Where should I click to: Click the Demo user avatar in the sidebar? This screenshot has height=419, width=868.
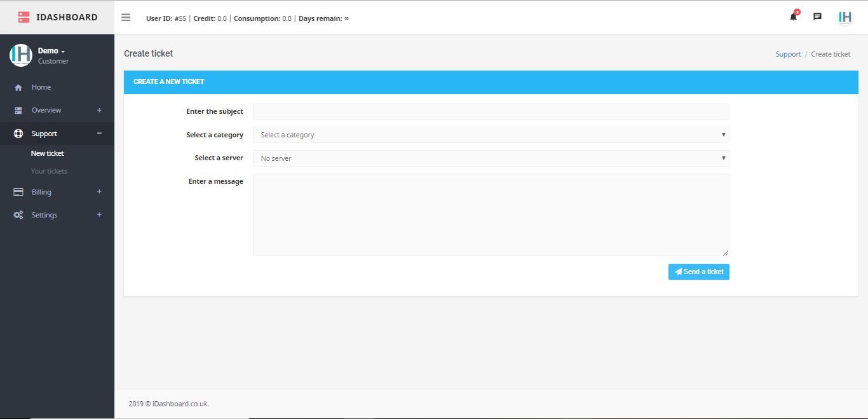pyautogui.click(x=21, y=55)
